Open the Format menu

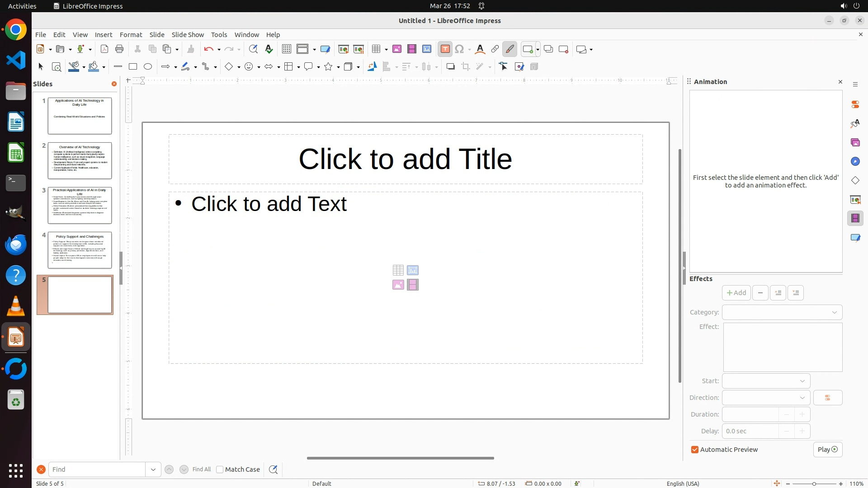pos(131,35)
